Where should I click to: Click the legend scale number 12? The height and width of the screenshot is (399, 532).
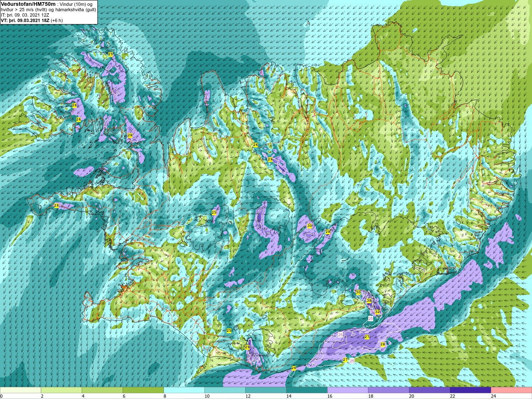click(248, 396)
